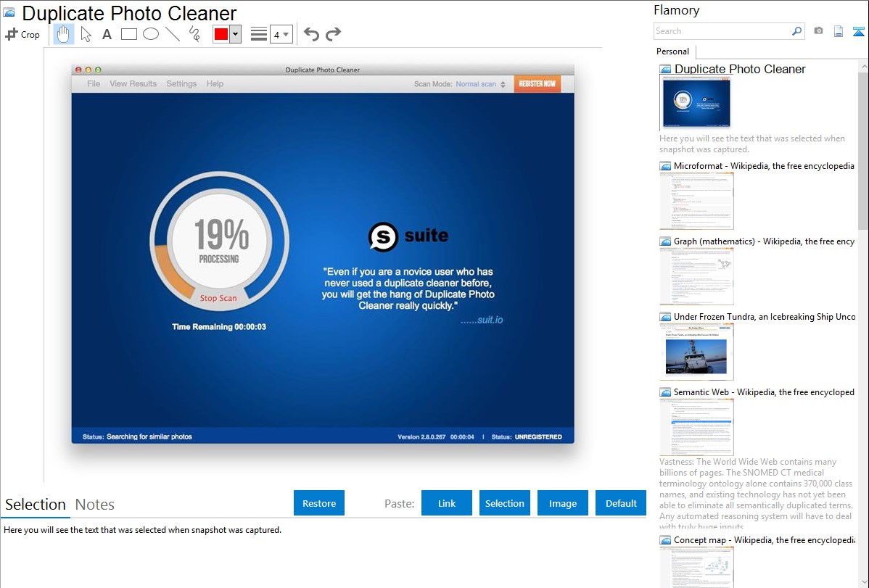Click the red color swatch
The height and width of the screenshot is (588, 869).
tap(221, 34)
